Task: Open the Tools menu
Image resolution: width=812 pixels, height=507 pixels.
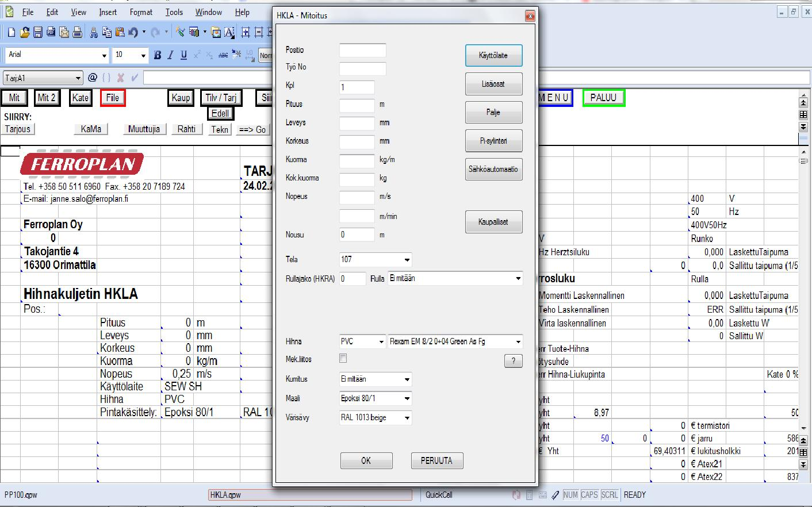Action: coord(174,11)
